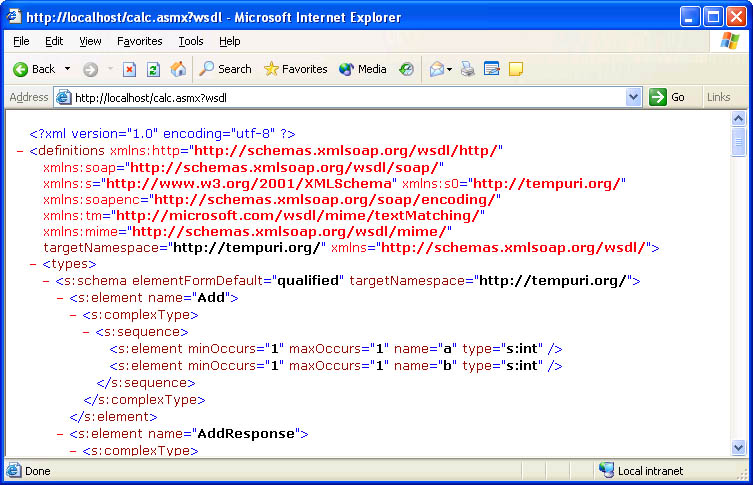
Task: Click the element line with name="a"
Action: (336, 349)
